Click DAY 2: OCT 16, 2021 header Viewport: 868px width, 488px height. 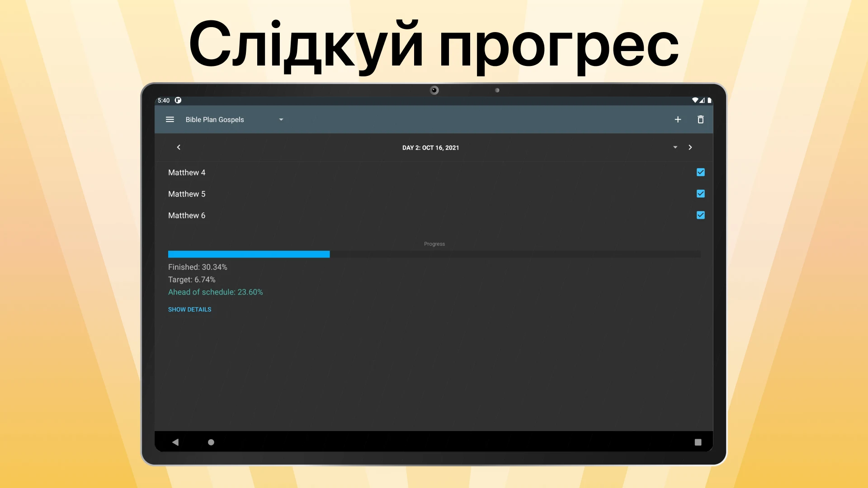430,148
